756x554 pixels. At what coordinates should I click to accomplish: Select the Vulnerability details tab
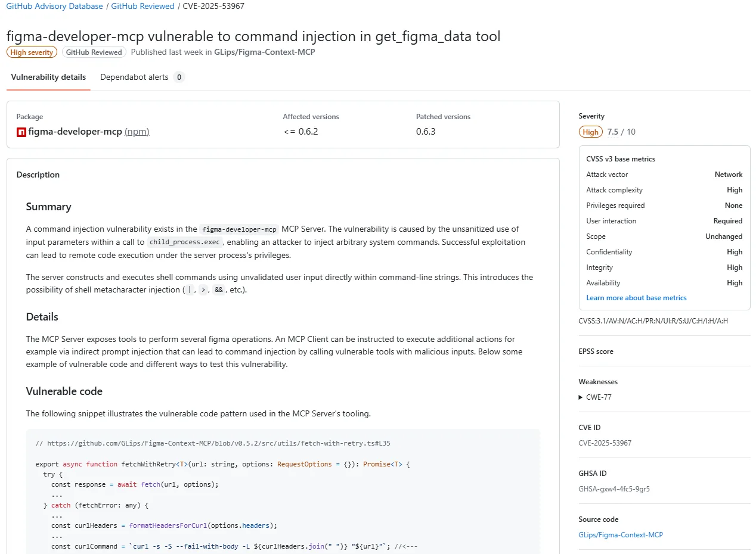point(48,77)
